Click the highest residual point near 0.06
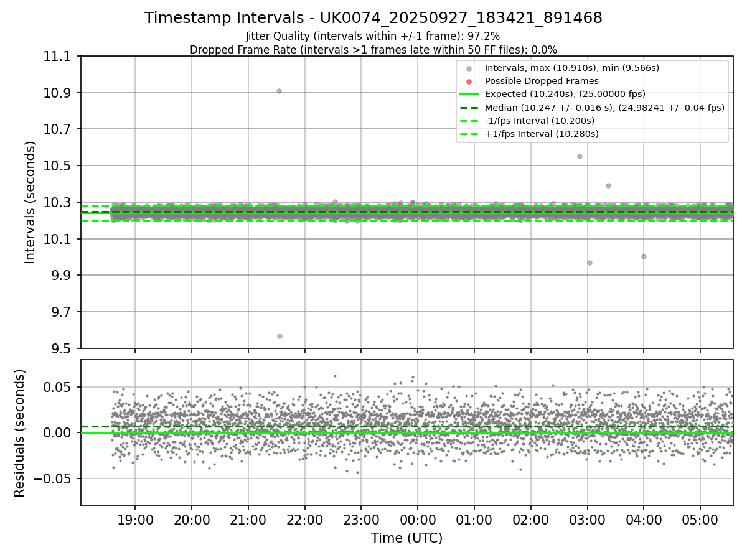747x560 pixels. (335, 376)
